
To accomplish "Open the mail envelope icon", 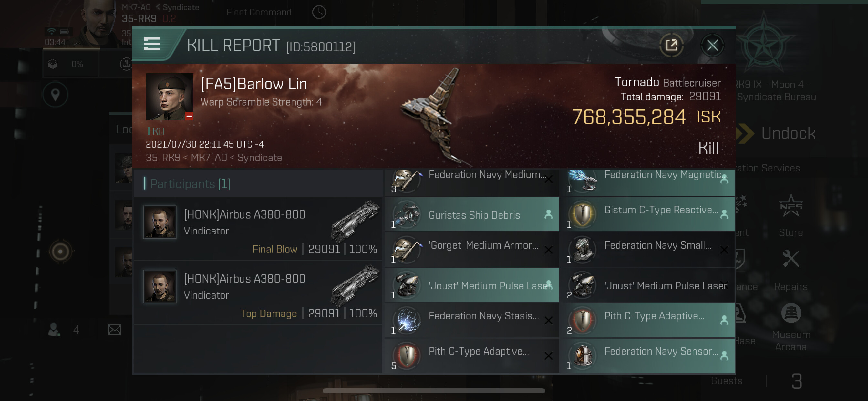I will pyautogui.click(x=115, y=329).
